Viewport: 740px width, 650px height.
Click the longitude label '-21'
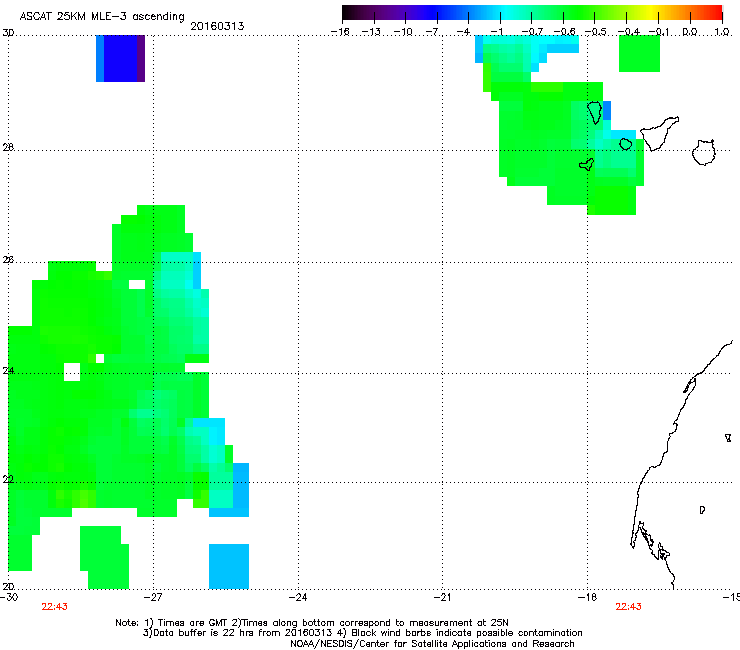(442, 597)
